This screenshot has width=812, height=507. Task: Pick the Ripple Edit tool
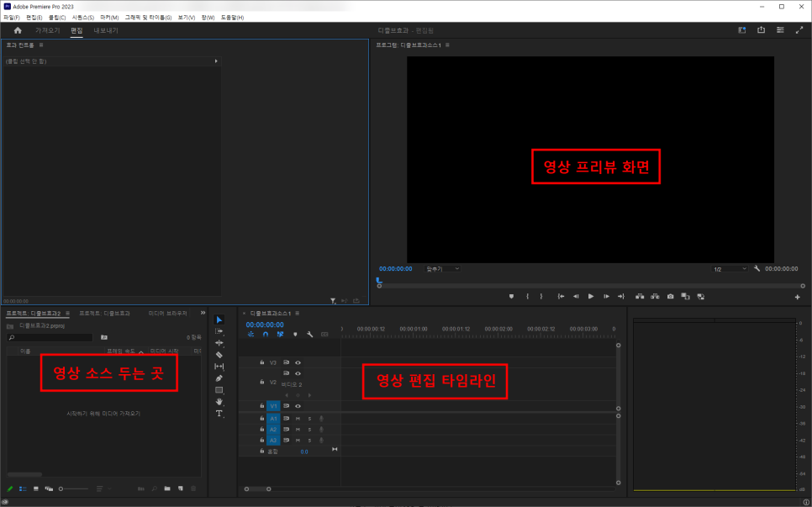(219, 343)
